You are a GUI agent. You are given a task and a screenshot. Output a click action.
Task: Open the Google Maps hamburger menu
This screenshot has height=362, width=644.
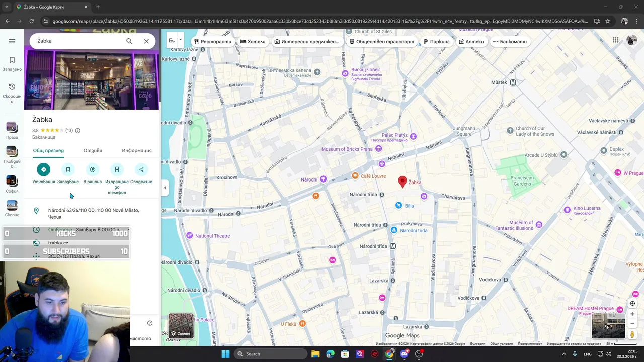point(12,41)
